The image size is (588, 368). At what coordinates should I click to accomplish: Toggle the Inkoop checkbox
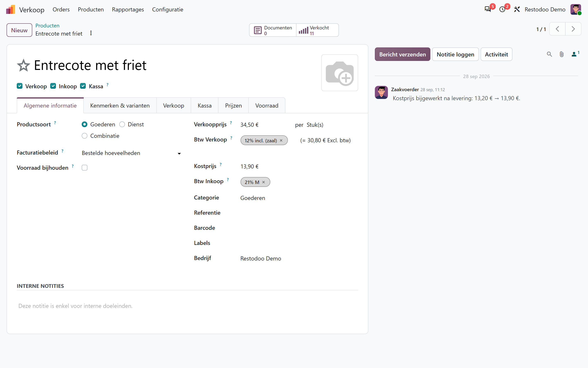[53, 86]
